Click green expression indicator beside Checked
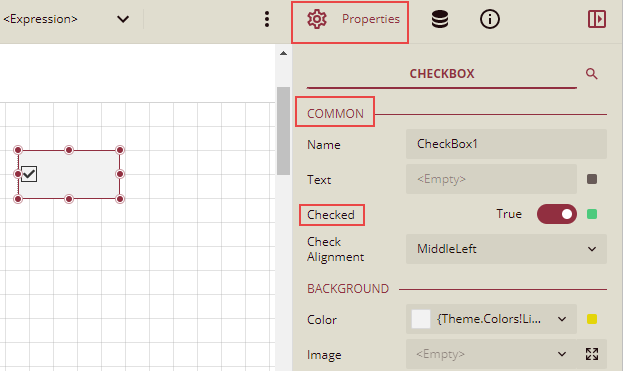The width and height of the screenshot is (623, 371). click(x=592, y=214)
